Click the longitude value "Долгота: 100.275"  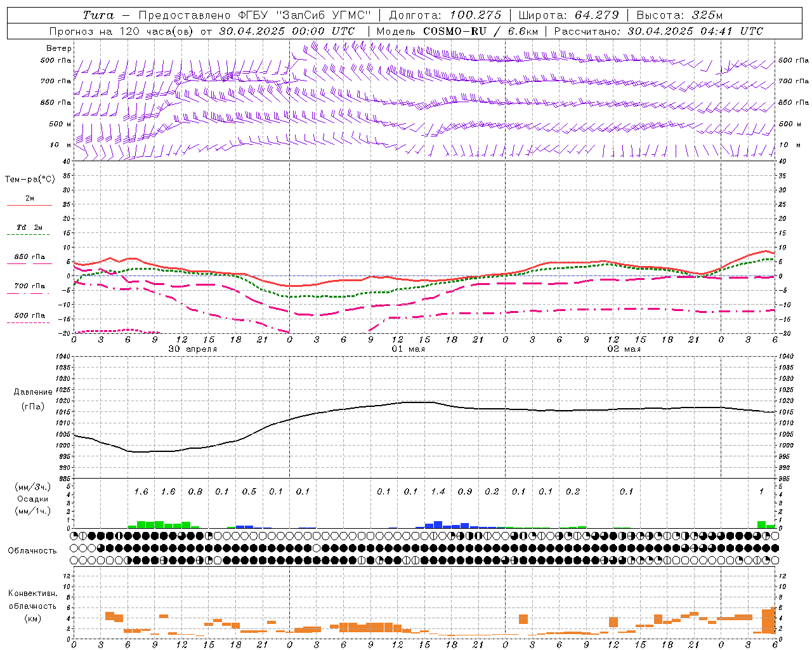click(445, 15)
